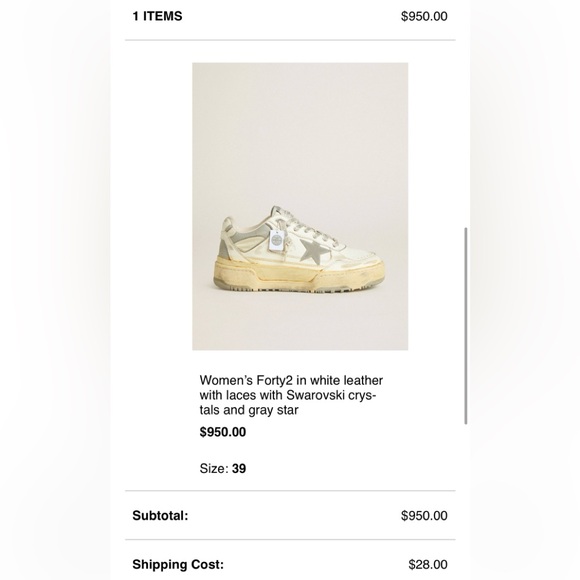Click the $950.00 total beside '1 ITEMS'
This screenshot has height=580, width=580.
click(x=424, y=16)
